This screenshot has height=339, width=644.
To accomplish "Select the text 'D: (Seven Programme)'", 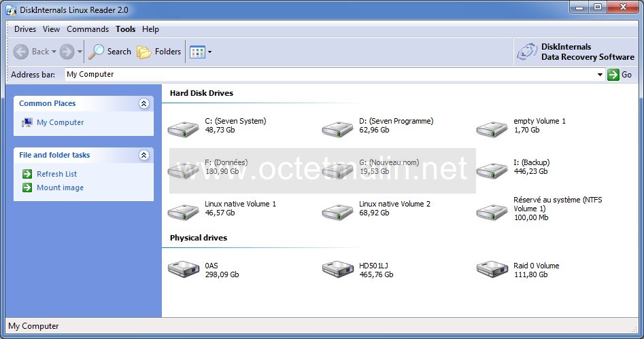I will tap(396, 121).
